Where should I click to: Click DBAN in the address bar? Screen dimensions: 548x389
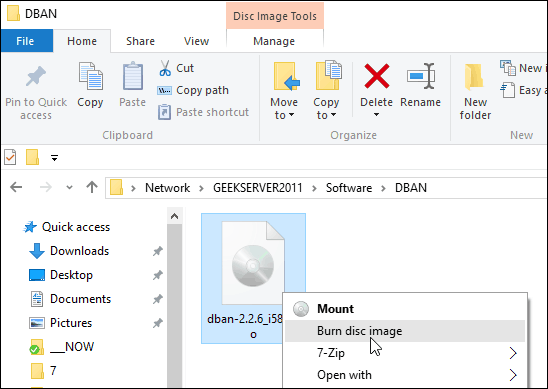(x=411, y=188)
